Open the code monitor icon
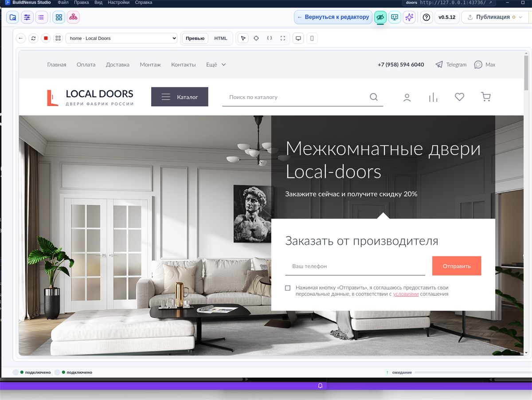This screenshot has height=400, width=532. tap(395, 17)
